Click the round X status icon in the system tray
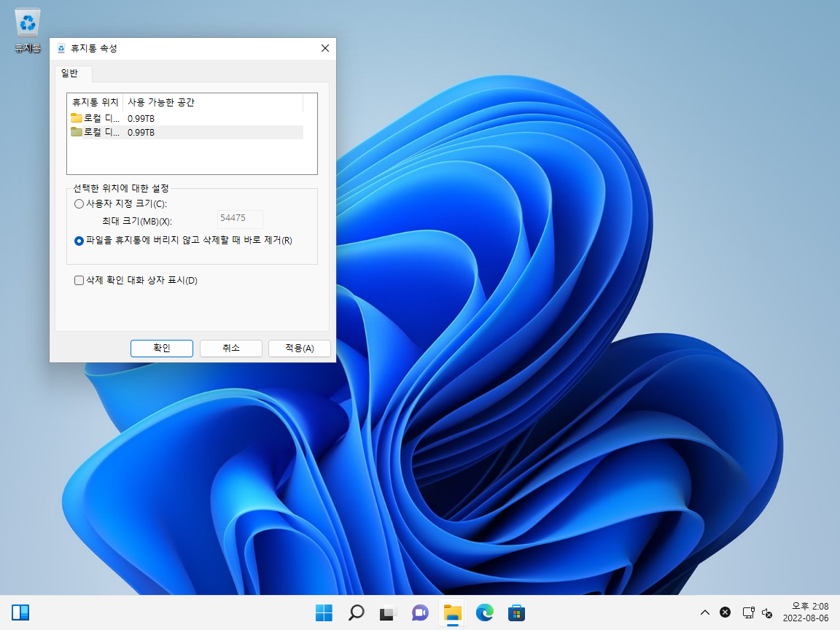Screen dimensions: 840x630 click(725, 612)
